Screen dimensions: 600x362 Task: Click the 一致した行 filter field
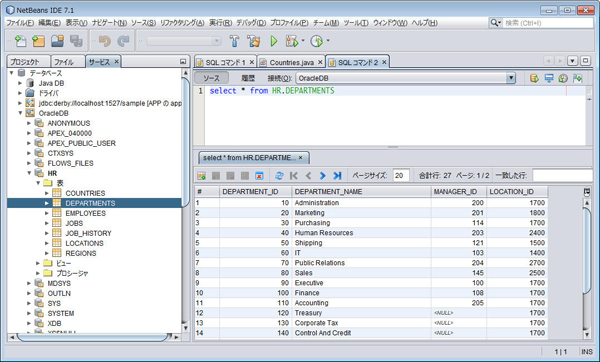(x=562, y=176)
